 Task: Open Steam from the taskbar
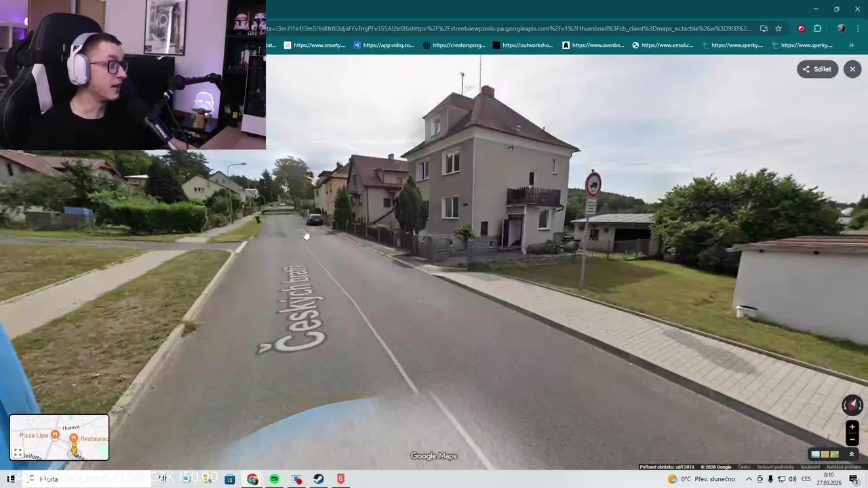318,479
